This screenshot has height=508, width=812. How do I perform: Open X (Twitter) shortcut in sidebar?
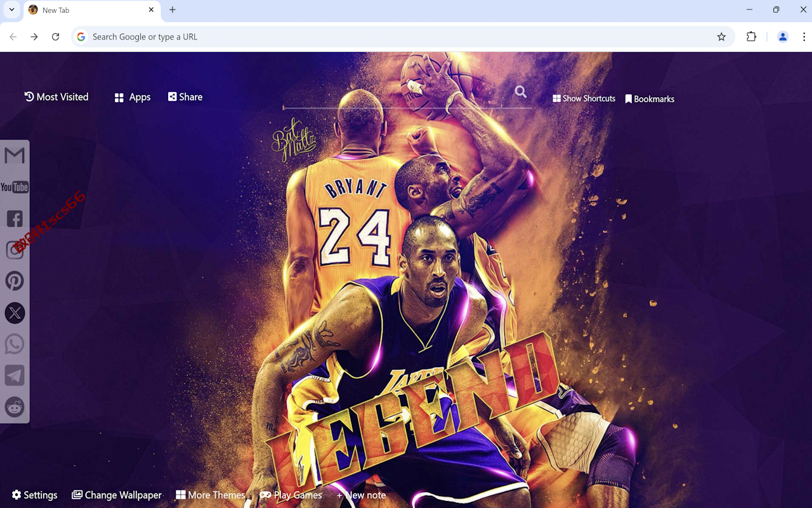(15, 312)
